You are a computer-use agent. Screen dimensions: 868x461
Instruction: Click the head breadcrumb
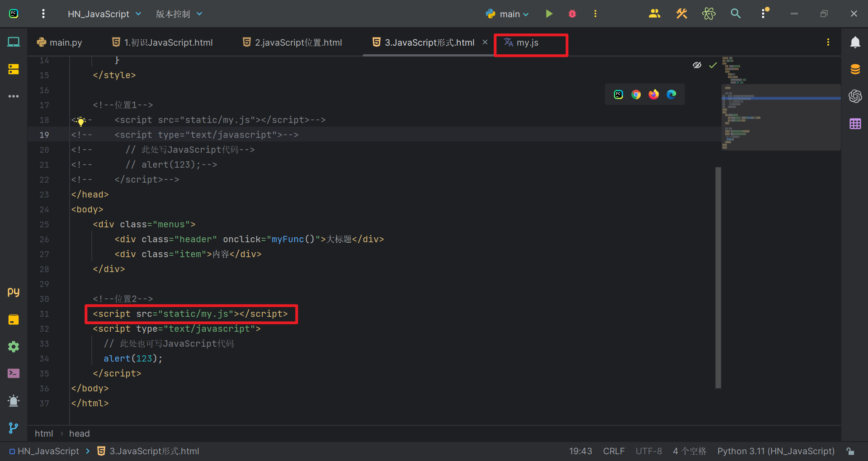click(x=80, y=433)
